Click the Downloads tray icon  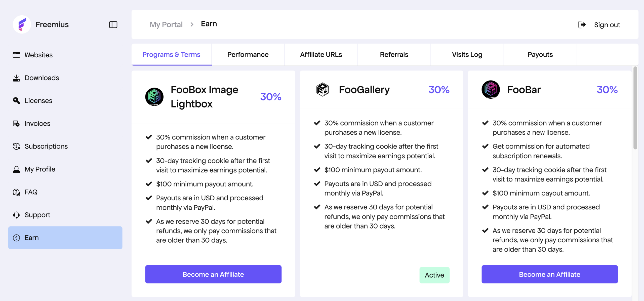(16, 78)
